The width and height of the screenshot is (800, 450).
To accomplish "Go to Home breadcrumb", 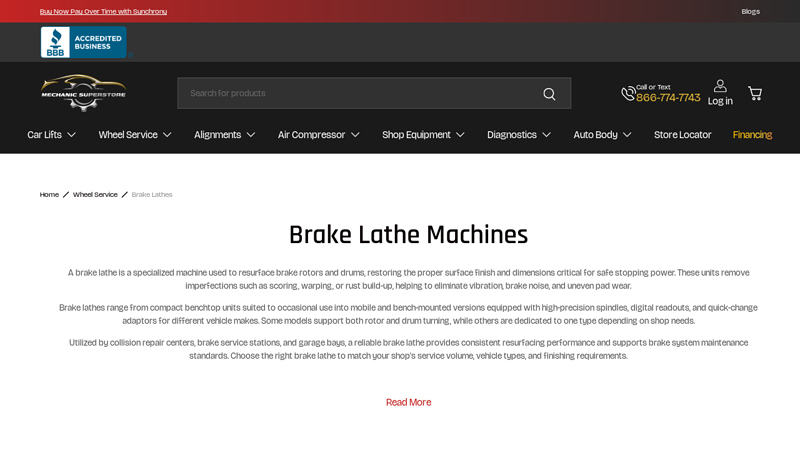I will [x=49, y=194].
